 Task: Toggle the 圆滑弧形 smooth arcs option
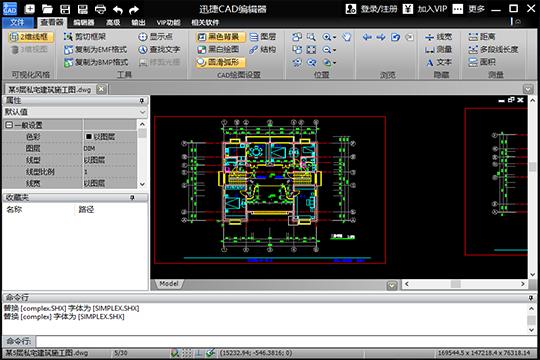coord(220,62)
